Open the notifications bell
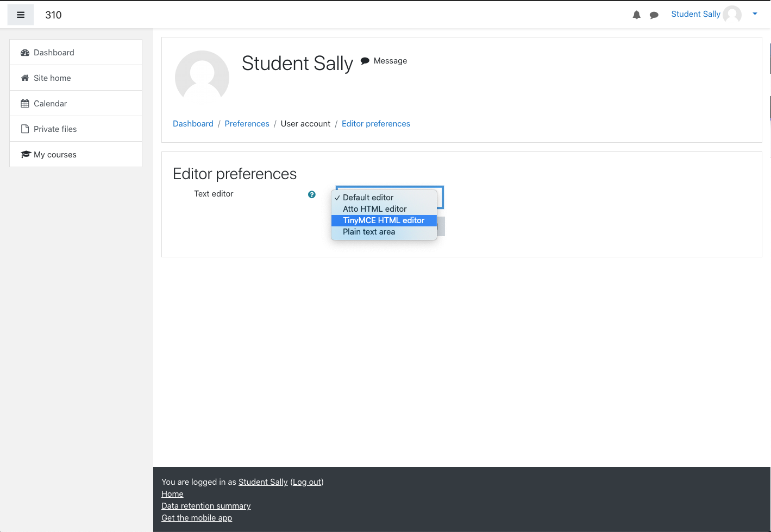 [637, 15]
